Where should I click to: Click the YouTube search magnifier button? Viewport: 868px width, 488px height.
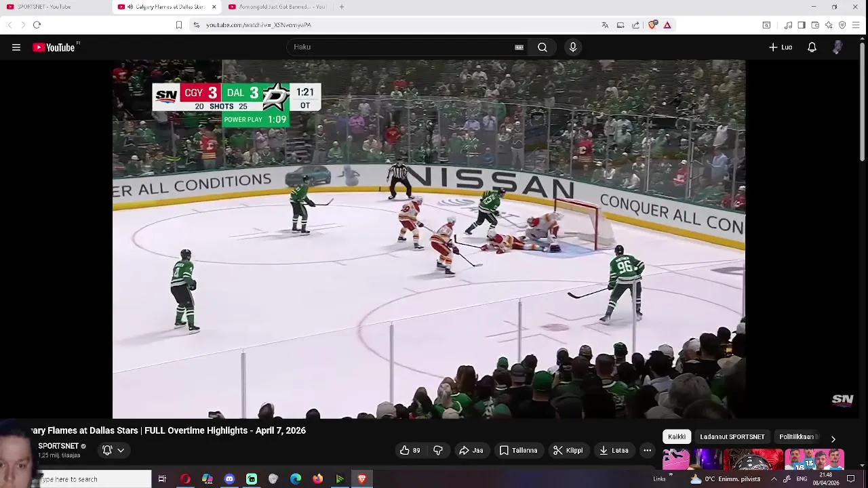pos(542,47)
